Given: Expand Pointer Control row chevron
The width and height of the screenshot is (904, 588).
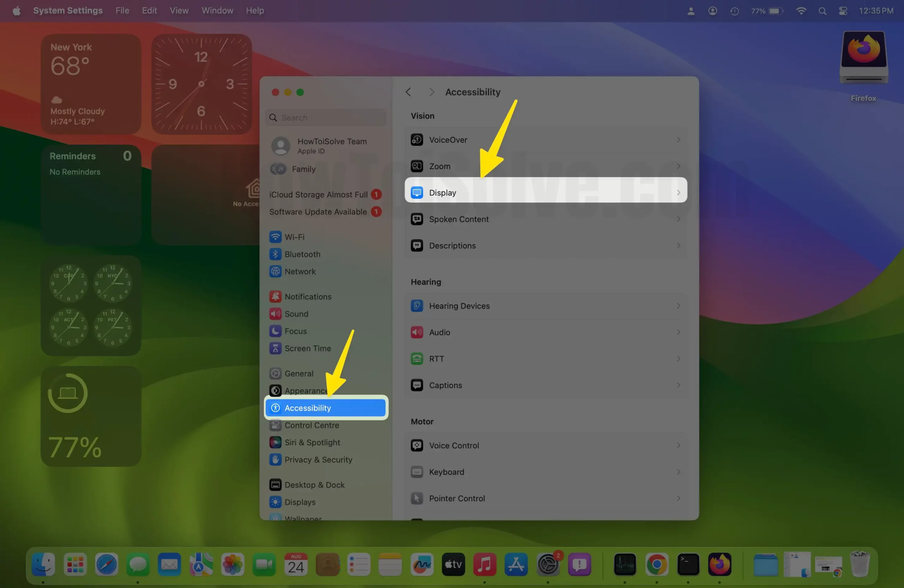Looking at the screenshot, I should pos(678,498).
